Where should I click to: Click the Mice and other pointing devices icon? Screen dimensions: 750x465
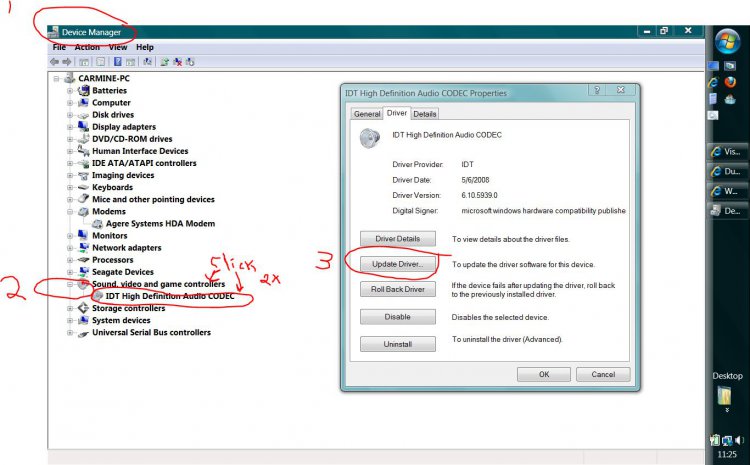(84, 199)
